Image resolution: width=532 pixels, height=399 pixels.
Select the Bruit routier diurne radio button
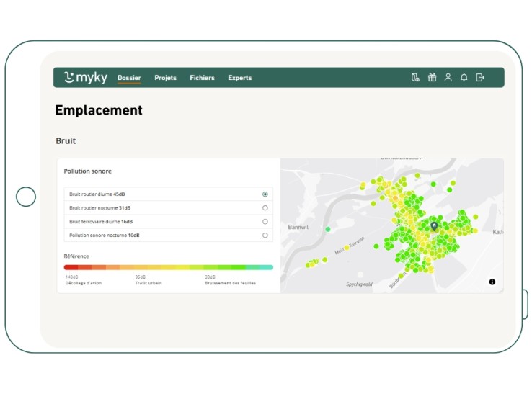pos(265,194)
